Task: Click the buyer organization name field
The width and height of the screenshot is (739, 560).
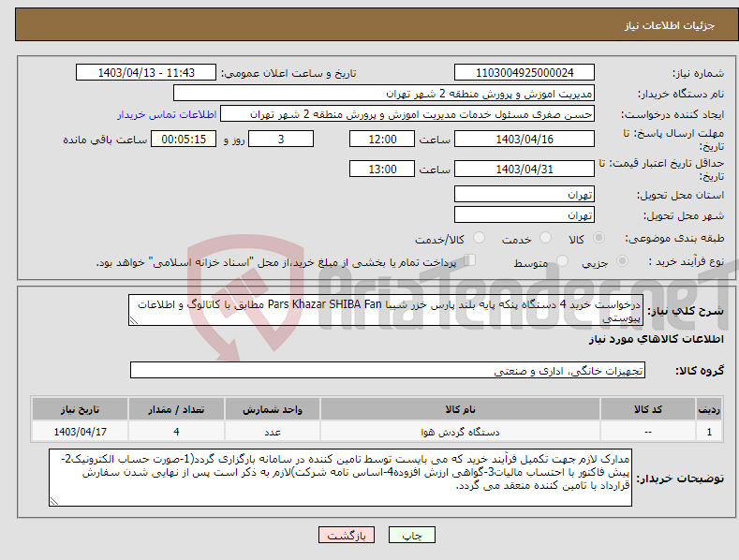Action: coord(384,94)
